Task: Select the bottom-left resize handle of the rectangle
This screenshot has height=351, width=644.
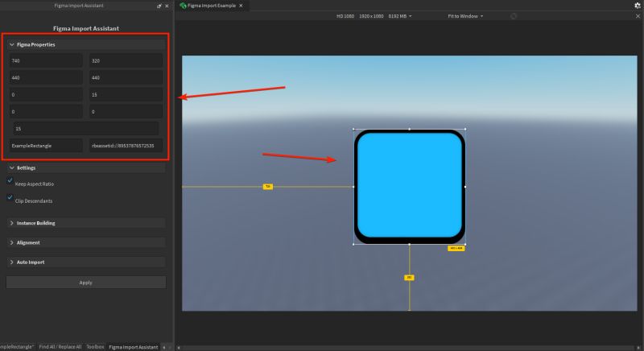Action: (353, 244)
